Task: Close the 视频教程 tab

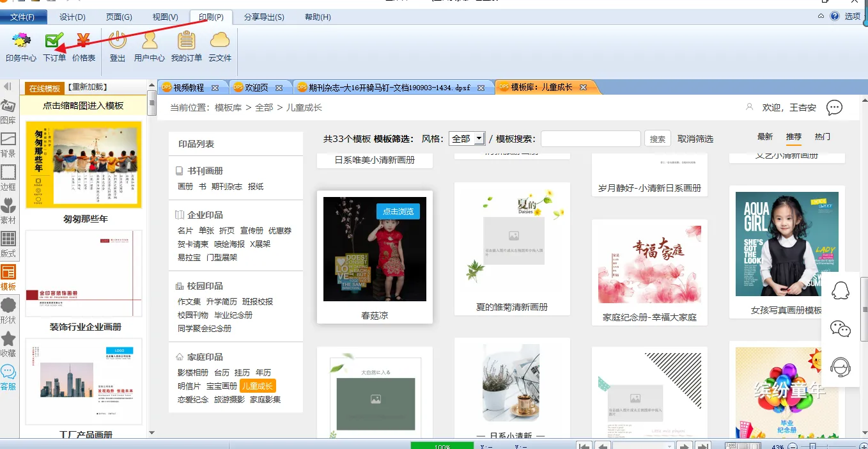Action: 215,88
